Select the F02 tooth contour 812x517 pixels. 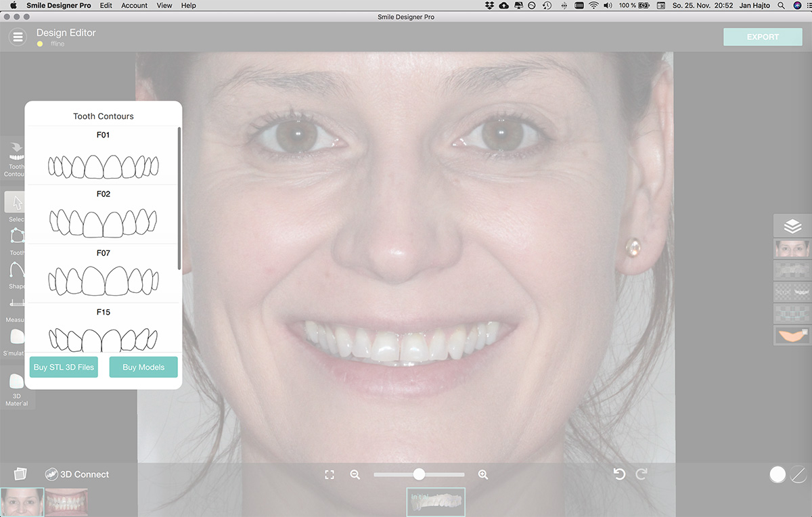(103, 215)
